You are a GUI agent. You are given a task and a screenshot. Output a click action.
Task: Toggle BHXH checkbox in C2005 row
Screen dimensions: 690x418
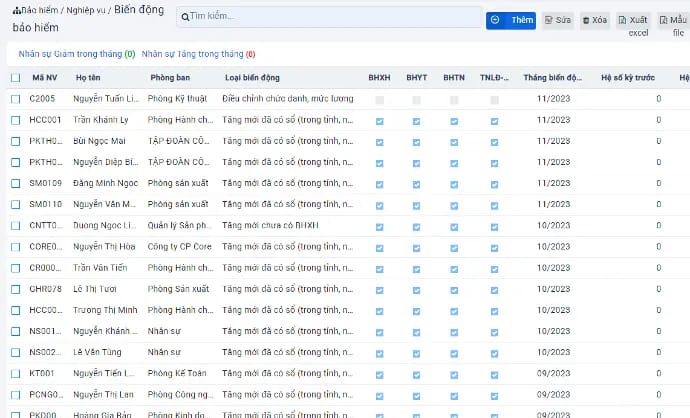[379, 100]
